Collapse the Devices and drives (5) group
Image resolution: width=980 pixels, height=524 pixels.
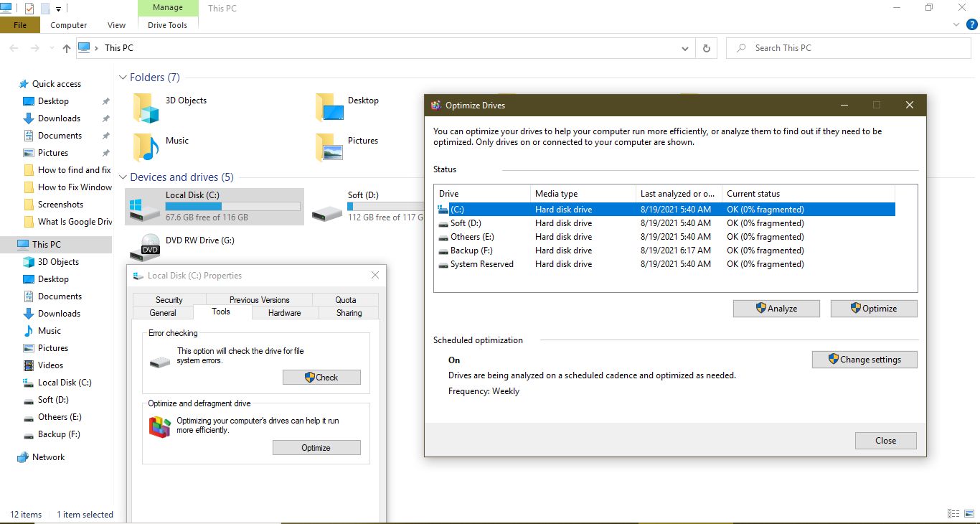(123, 177)
